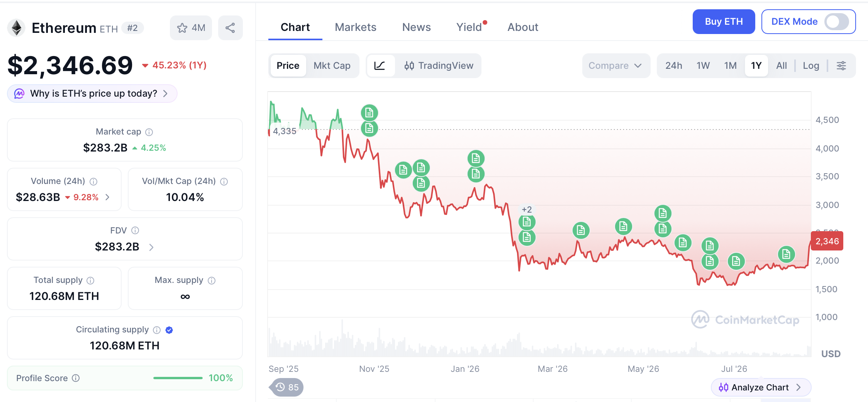Open Why is ETH's price up today?
This screenshot has width=868, height=402.
pos(92,94)
